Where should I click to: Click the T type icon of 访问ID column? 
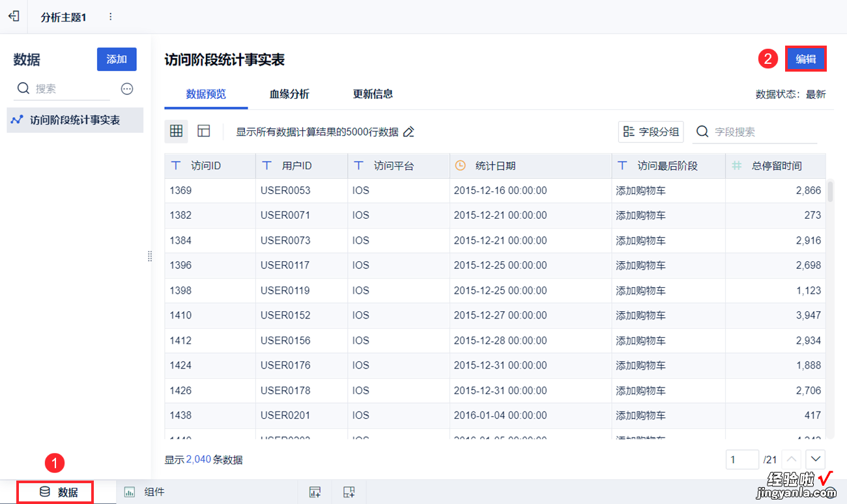coord(175,165)
